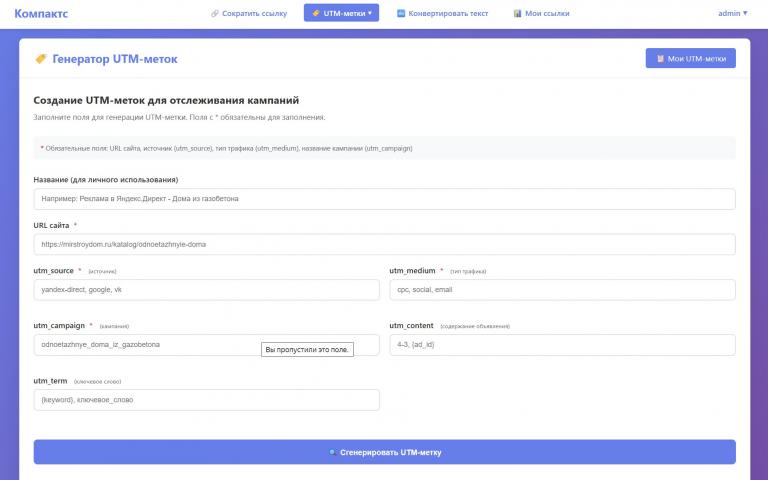
Task: Click the utm_medium input field
Action: coord(562,289)
